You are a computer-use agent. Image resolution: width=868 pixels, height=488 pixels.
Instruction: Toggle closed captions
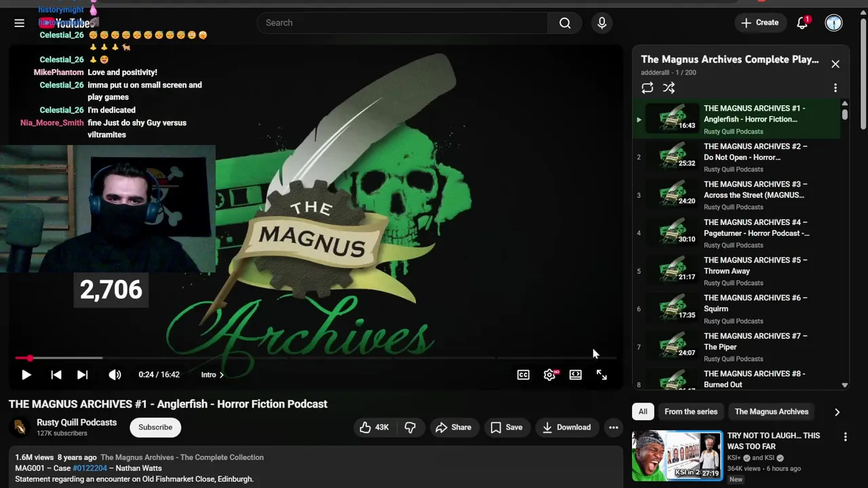click(524, 375)
